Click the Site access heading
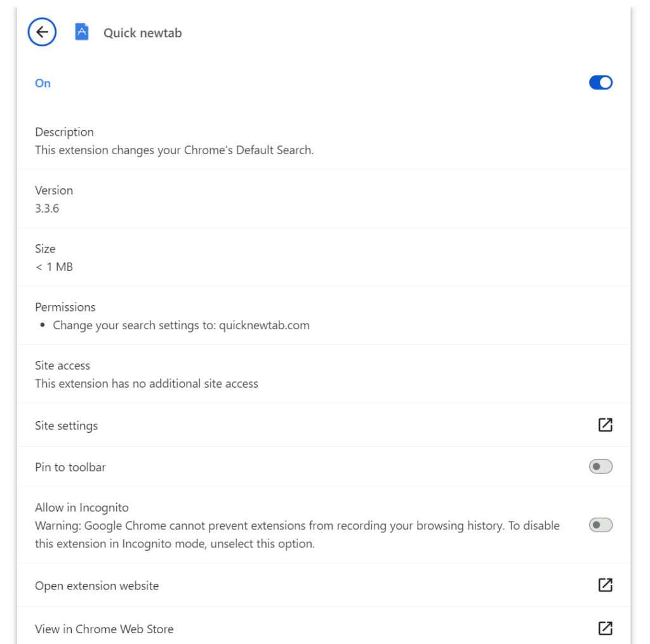The width and height of the screenshot is (650, 644). pyautogui.click(x=62, y=365)
